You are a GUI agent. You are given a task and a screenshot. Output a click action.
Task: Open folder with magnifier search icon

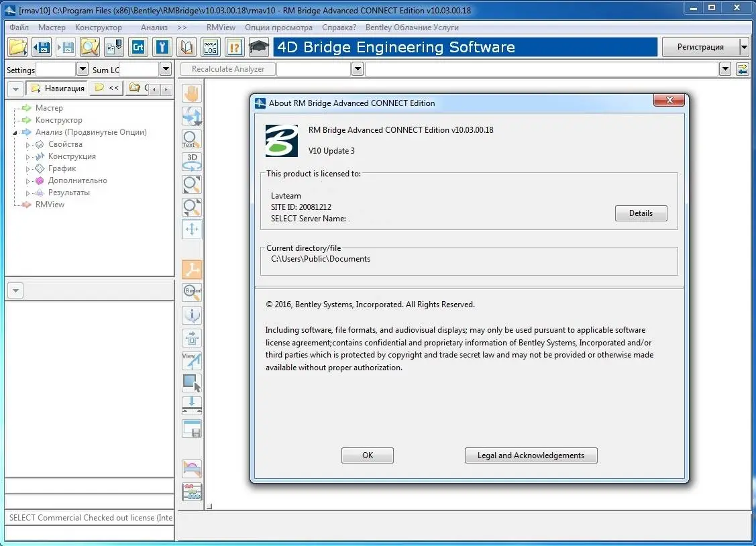coord(90,47)
